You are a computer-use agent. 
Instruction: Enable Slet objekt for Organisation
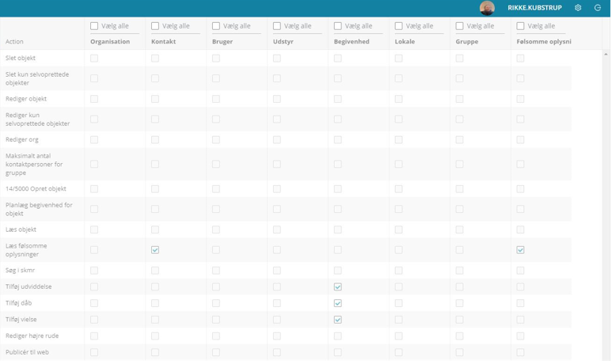(x=94, y=59)
